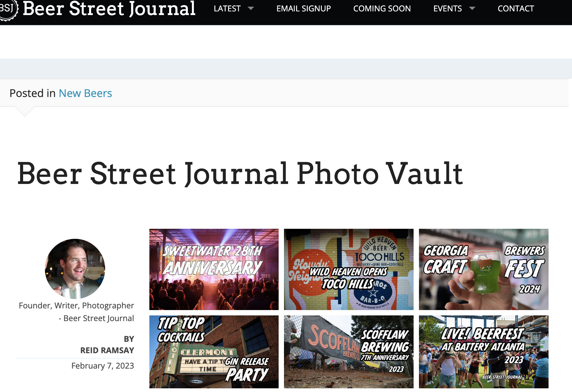
Task: Click the BSJ bottle cap logo
Action: pos(7,9)
